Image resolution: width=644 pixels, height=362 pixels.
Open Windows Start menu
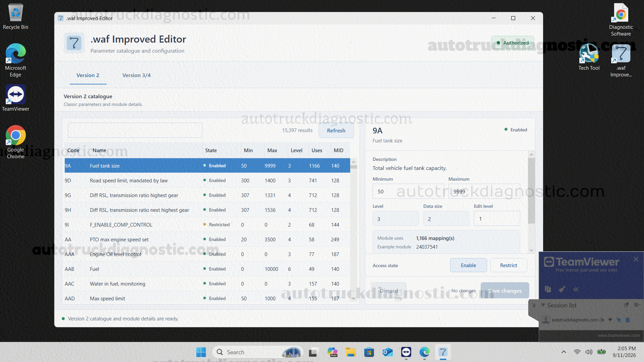(201, 352)
